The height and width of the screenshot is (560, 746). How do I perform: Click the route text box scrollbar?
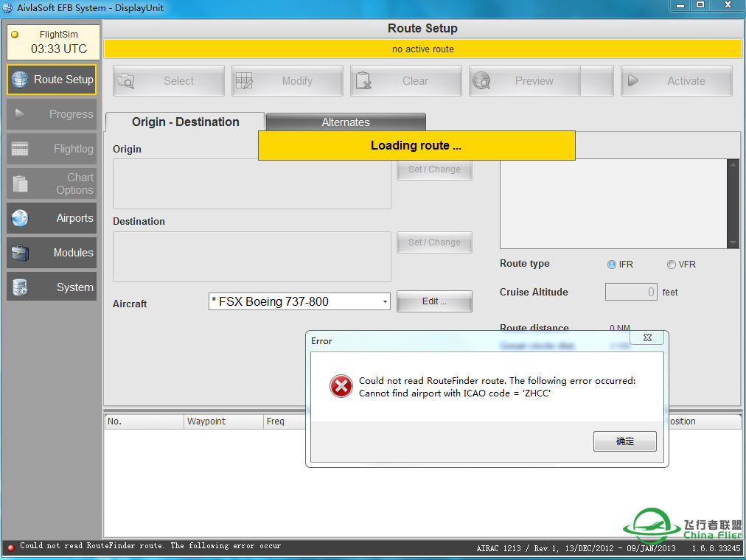coord(733,203)
